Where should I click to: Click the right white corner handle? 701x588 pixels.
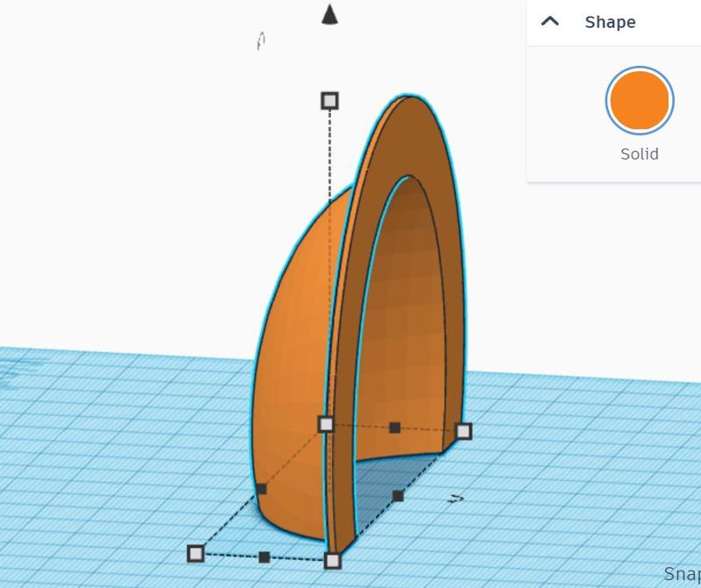[x=464, y=431]
